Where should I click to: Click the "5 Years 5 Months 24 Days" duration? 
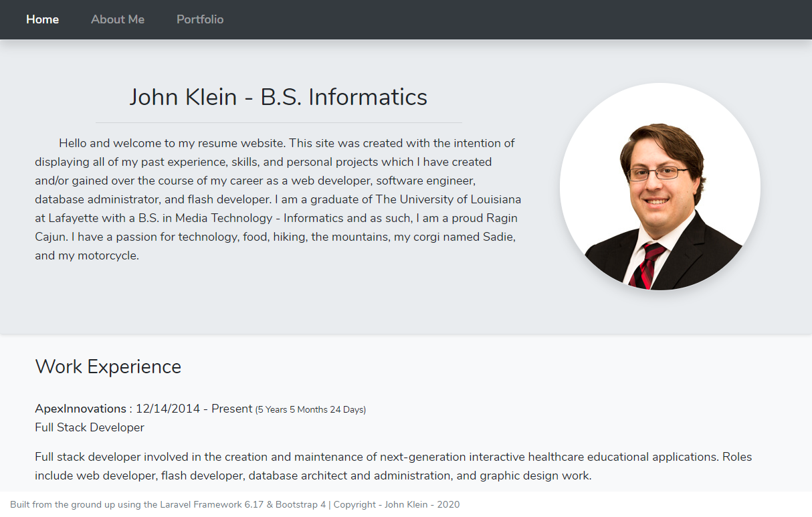(x=310, y=409)
